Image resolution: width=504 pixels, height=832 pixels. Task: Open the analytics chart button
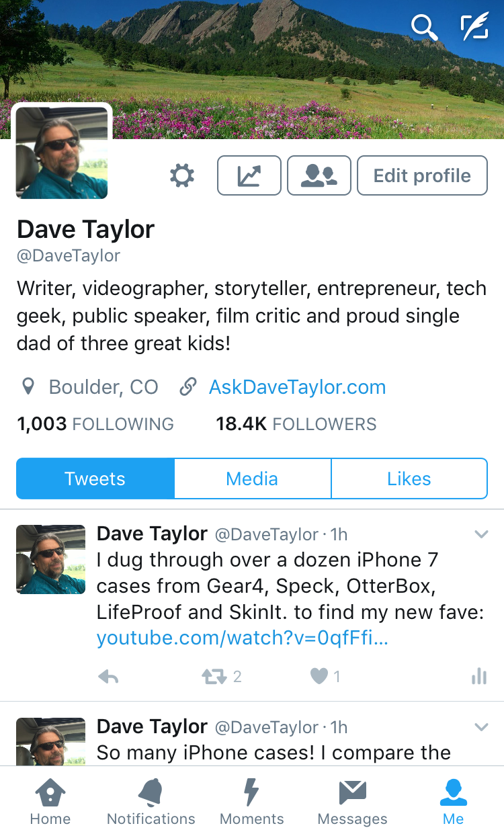click(x=249, y=175)
